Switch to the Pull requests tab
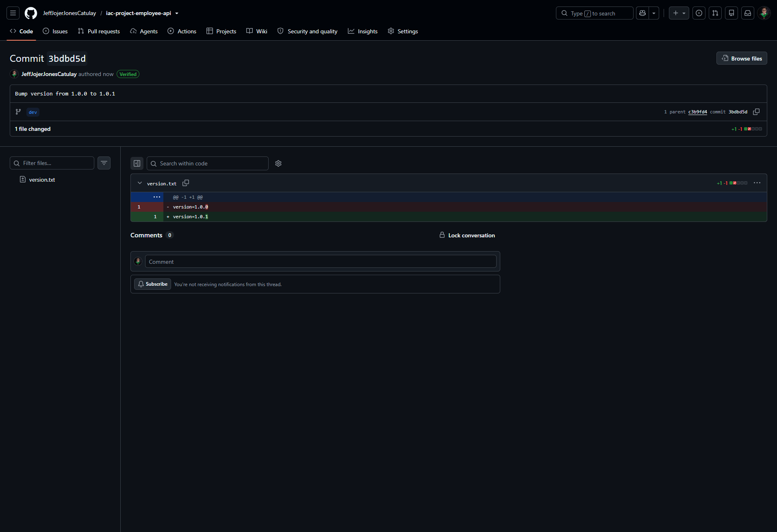777x532 pixels. coord(99,31)
